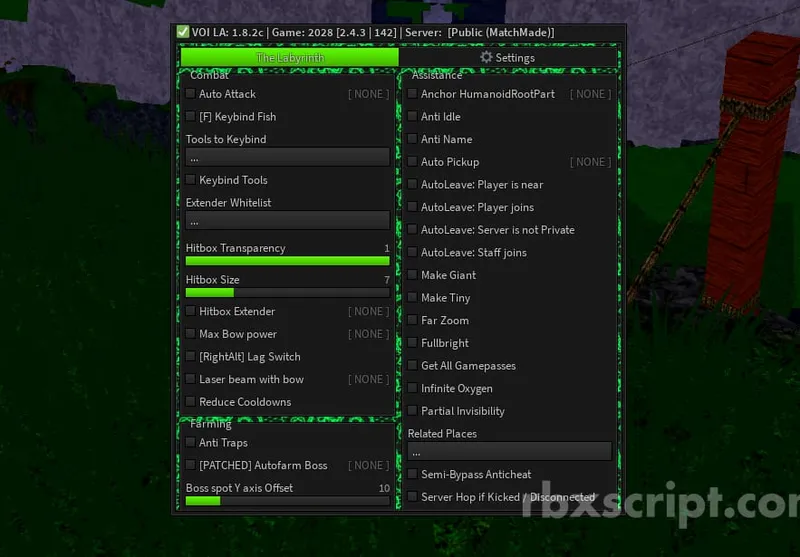Check AutoLeave: Player is near
Screen dimensions: 800x557
point(412,184)
